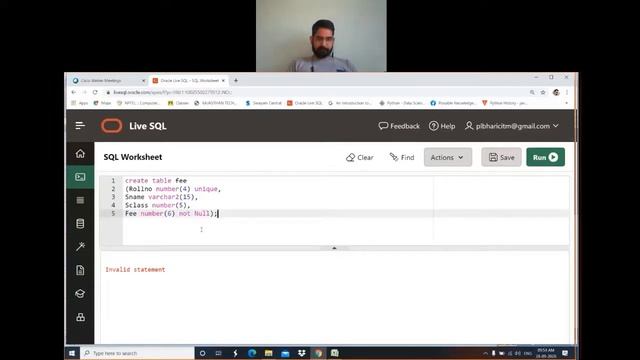This screenshot has height=360, width=640.
Task: Open the Oracle Live SQL bookmark
Action: (x=305, y=103)
